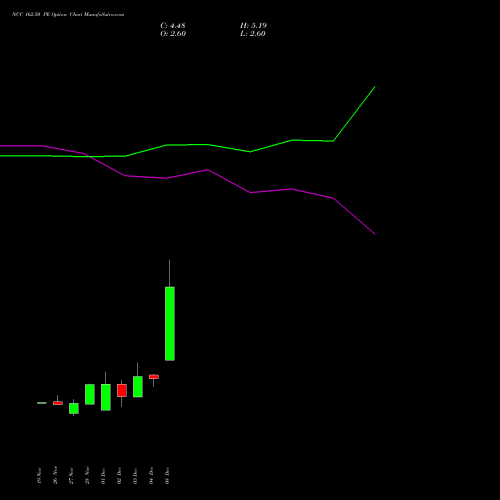This screenshot has height=500, width=500.
Task: Click the high value H: 5.19
Action: 253,26
